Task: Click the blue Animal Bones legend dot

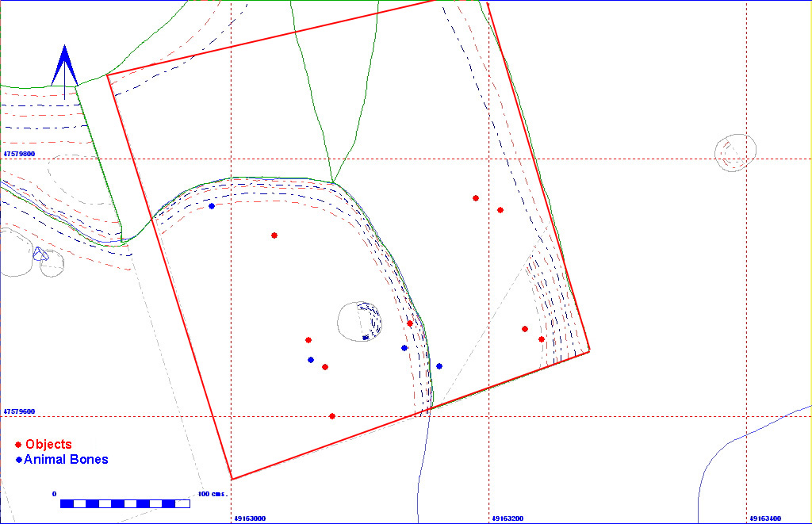Action: (18, 460)
